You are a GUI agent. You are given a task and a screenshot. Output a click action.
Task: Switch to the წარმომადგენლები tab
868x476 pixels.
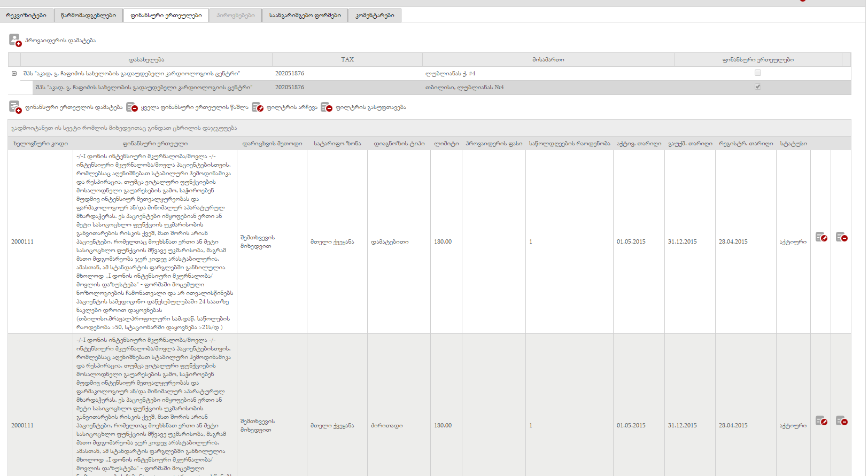[88, 15]
